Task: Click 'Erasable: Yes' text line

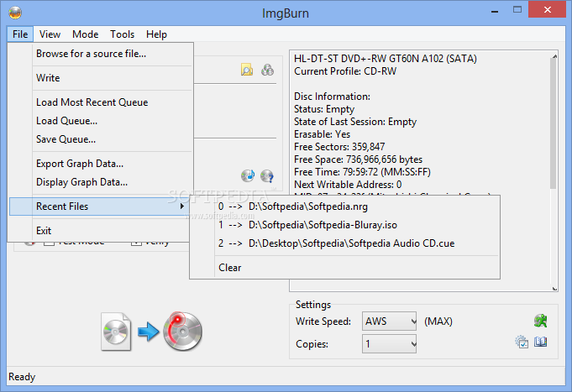Action: tap(322, 134)
